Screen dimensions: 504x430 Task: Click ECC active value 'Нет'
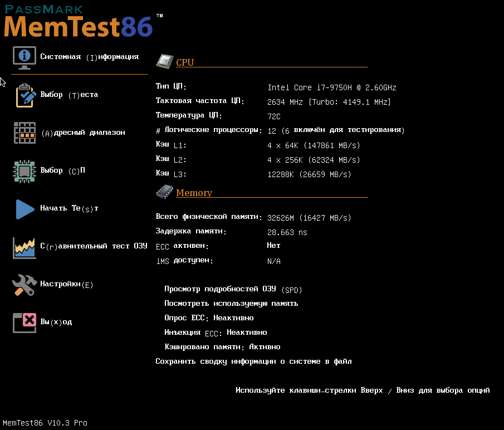click(x=274, y=246)
